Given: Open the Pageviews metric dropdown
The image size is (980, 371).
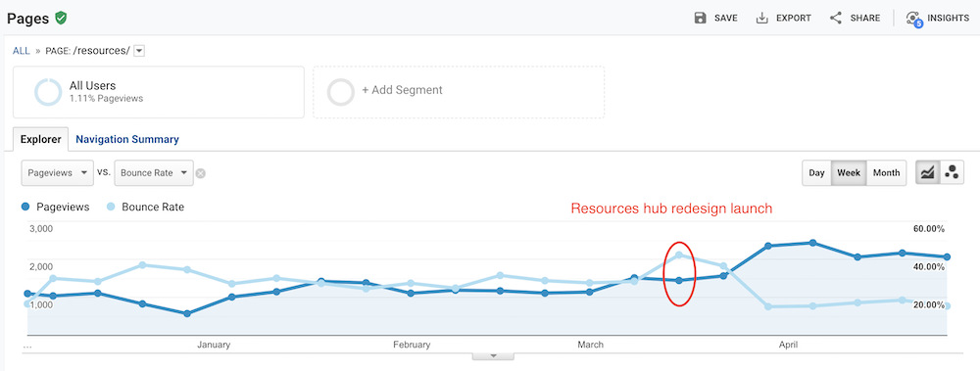Looking at the screenshot, I should pyautogui.click(x=58, y=173).
